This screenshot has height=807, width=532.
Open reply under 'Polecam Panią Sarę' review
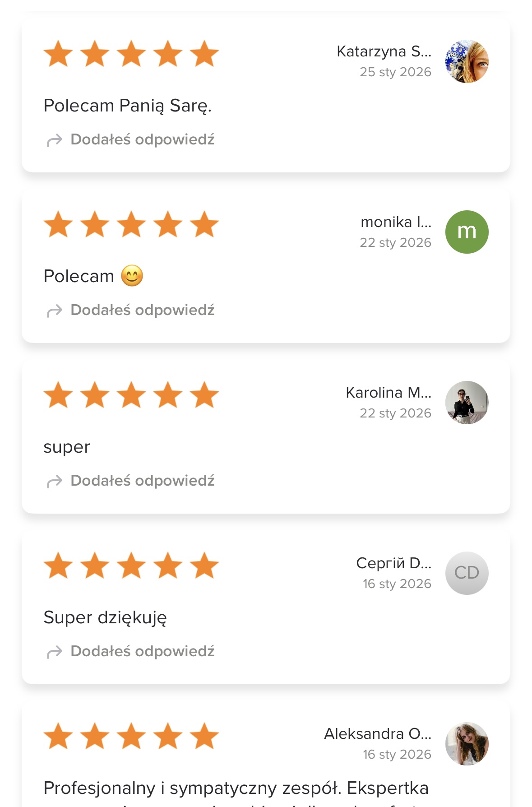coord(142,139)
